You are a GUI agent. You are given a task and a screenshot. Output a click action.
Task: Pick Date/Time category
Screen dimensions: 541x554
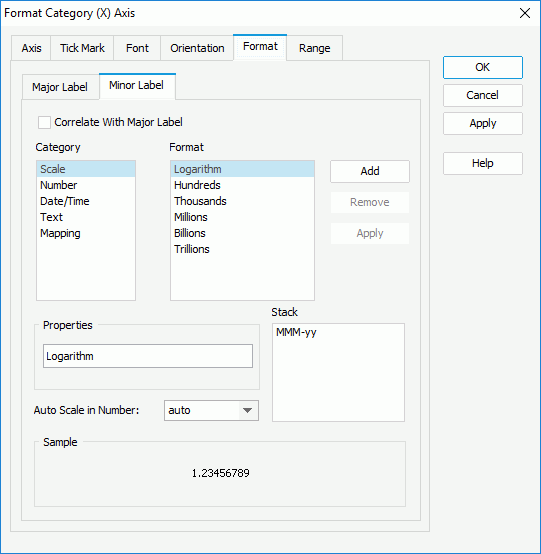(86, 201)
